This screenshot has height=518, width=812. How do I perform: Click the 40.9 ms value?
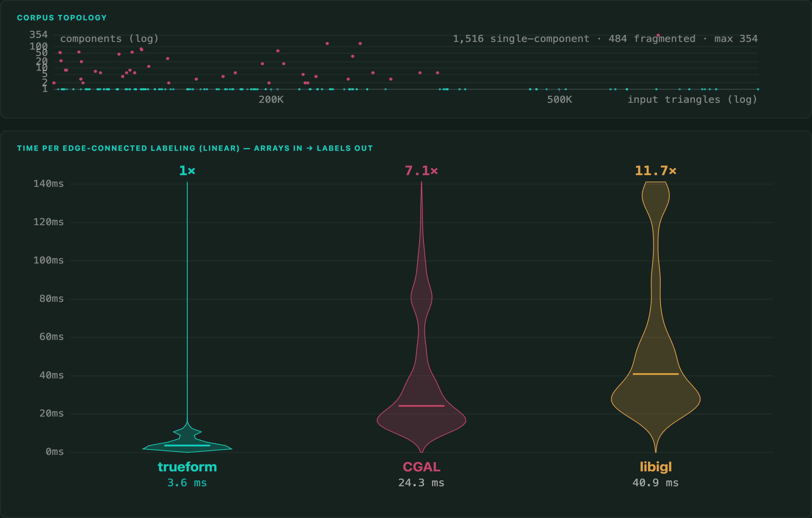(x=655, y=483)
